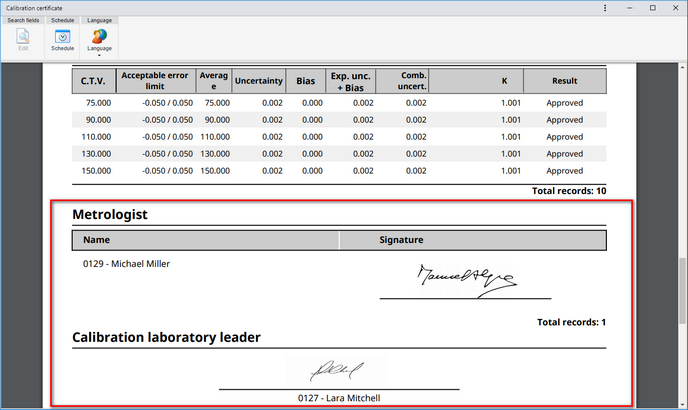Click the K column header
This screenshot has width=688, height=410.
pyautogui.click(x=476, y=81)
